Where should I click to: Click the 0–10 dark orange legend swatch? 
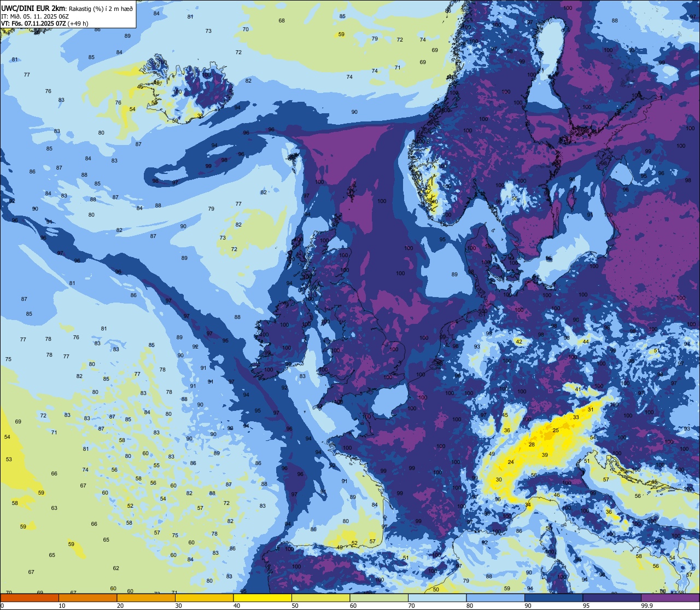(30, 597)
